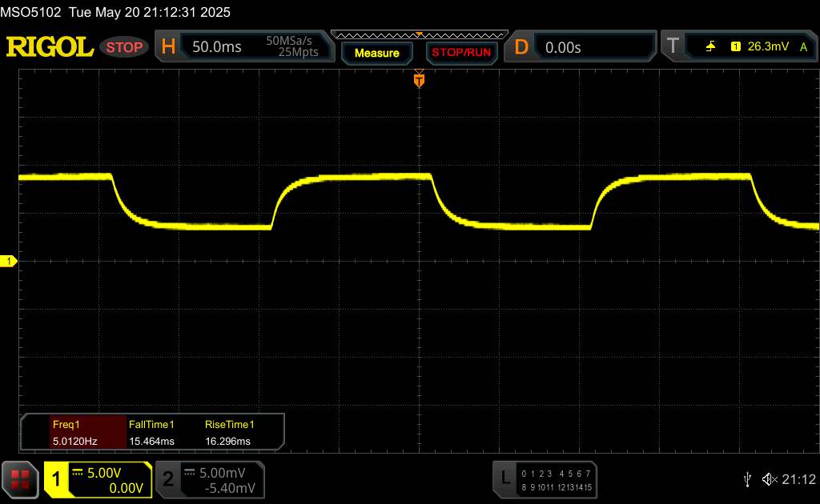Image resolution: width=820 pixels, height=504 pixels.
Task: Select the 0.00s delay value
Action: tap(563, 47)
